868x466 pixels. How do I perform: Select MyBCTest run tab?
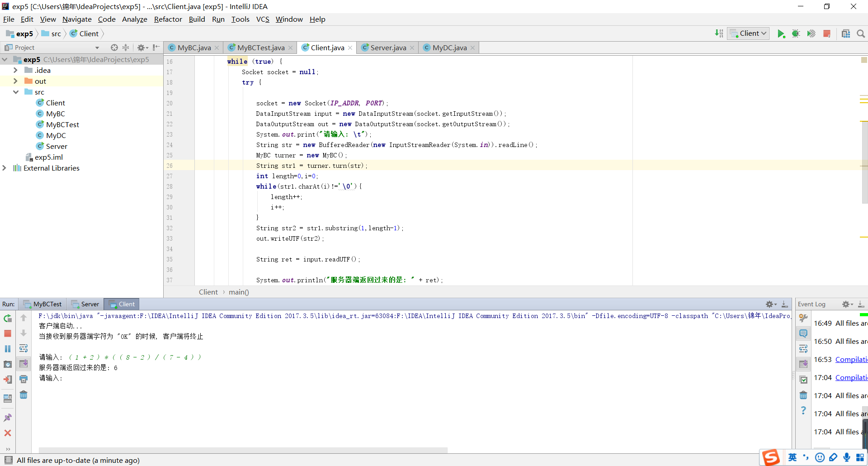tap(42, 304)
